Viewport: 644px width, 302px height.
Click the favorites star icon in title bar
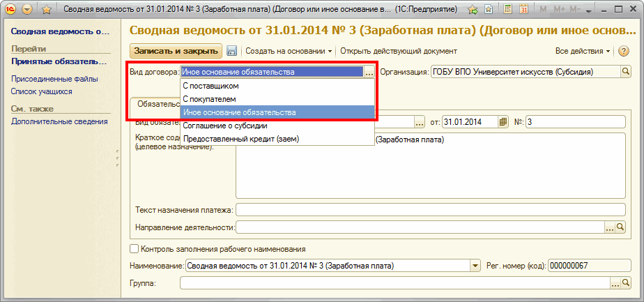[x=46, y=10]
